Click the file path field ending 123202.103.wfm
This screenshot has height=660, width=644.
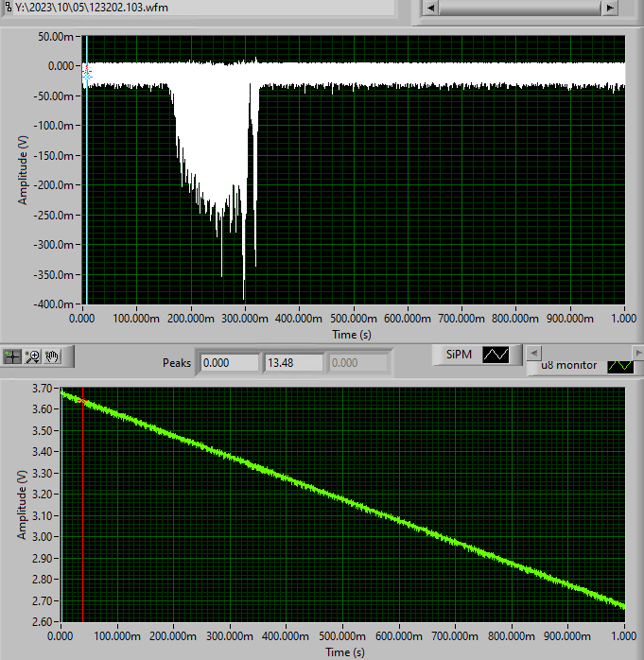click(204, 8)
